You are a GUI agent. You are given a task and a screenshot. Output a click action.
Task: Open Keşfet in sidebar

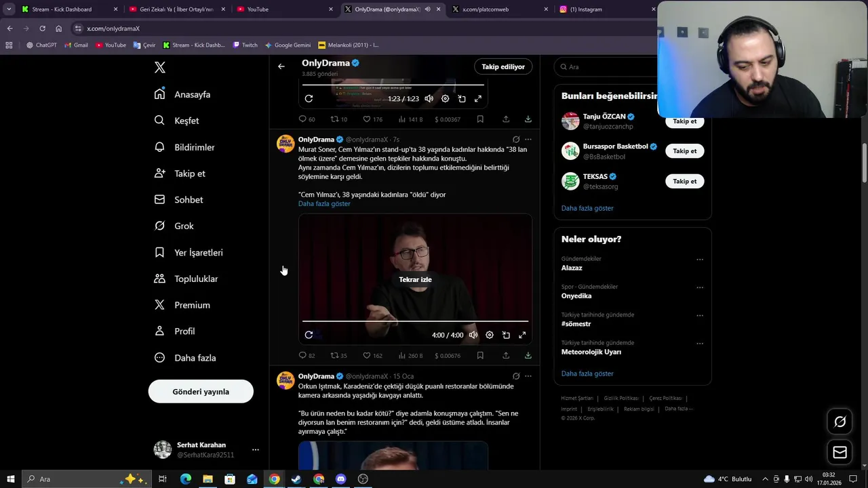click(x=176, y=121)
